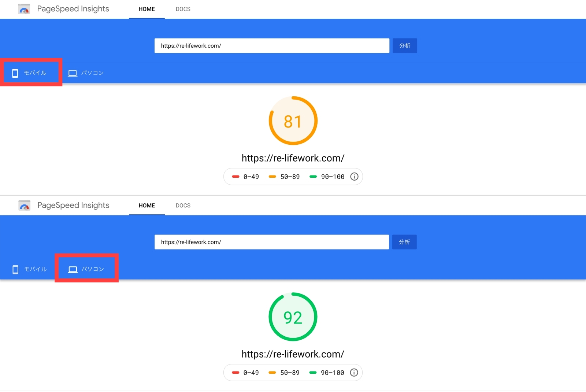This screenshot has width=586, height=392.
Task: Open the HOME tab in upper header
Action: click(x=146, y=9)
